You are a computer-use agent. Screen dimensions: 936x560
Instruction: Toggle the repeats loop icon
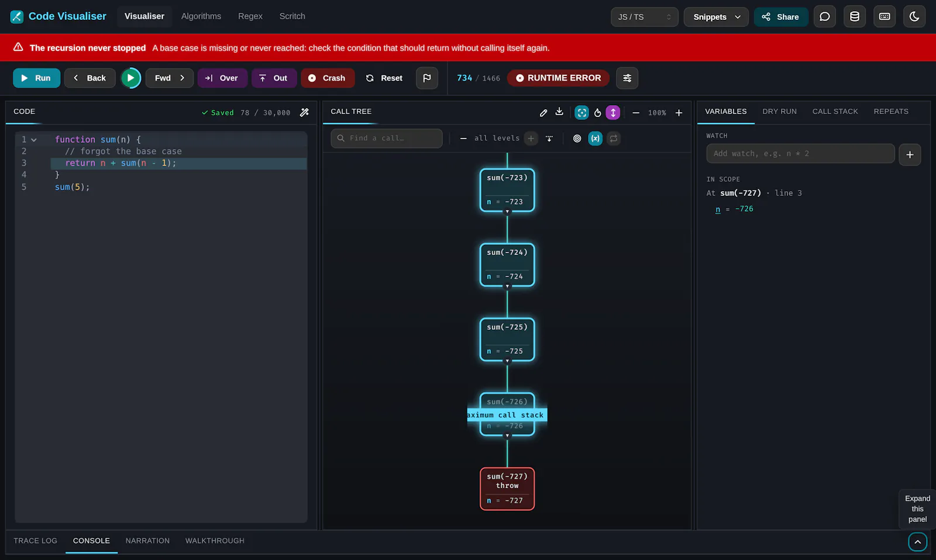click(613, 139)
